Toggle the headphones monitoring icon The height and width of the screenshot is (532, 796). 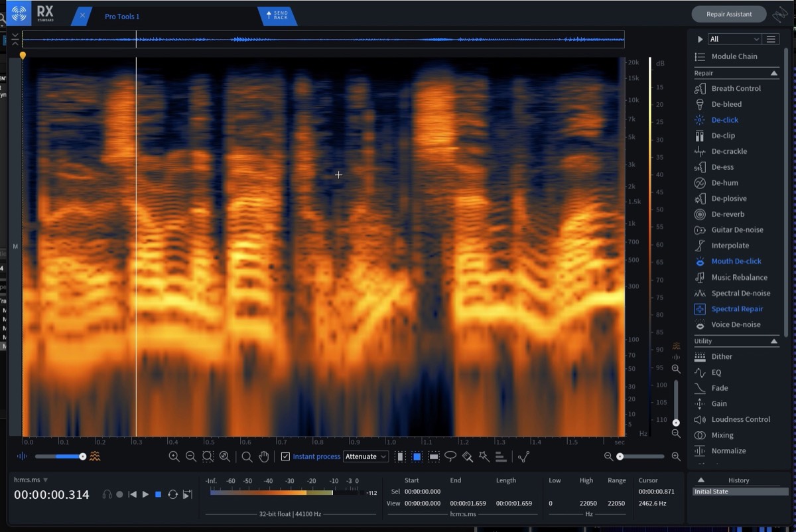tap(107, 494)
